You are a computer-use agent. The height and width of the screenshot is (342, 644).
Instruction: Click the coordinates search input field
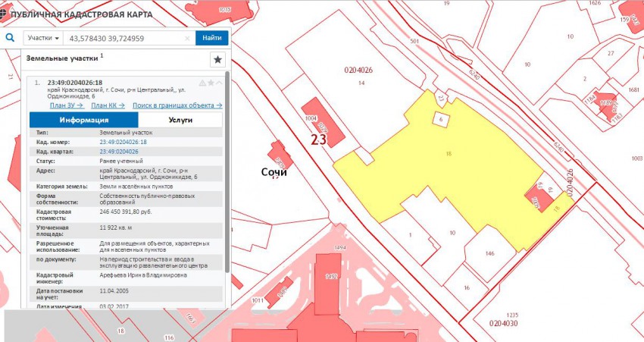pyautogui.click(x=125, y=38)
